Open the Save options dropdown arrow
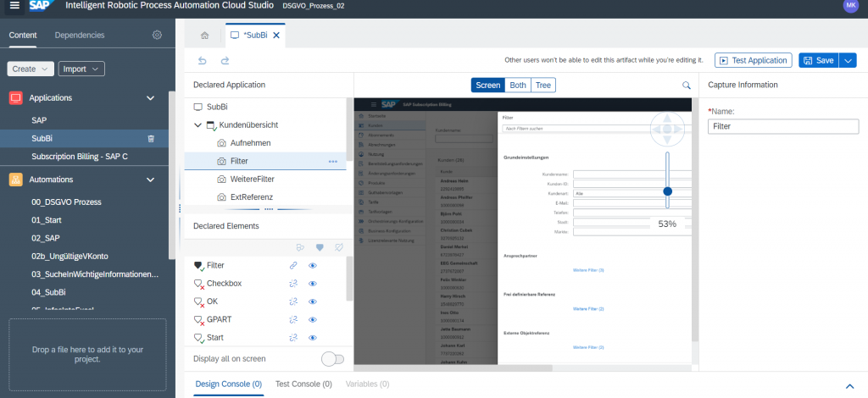This screenshot has height=398, width=868. (849, 60)
